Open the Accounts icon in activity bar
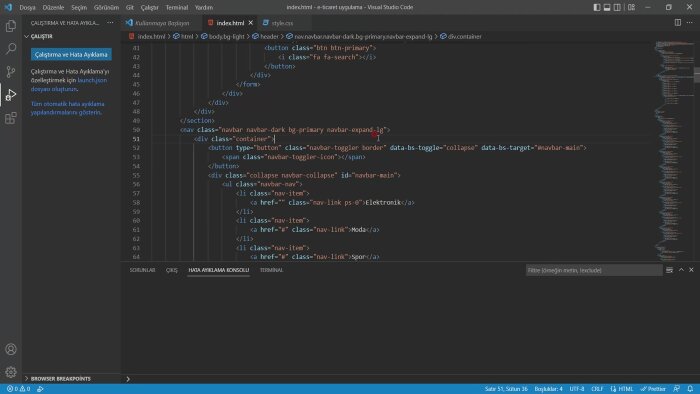 click(x=11, y=349)
